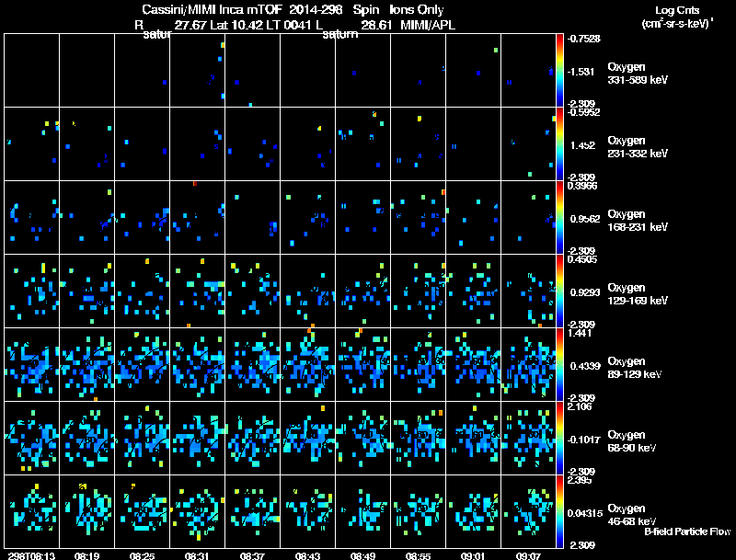Click the 129-169 keV panel at 08:55

point(419,291)
